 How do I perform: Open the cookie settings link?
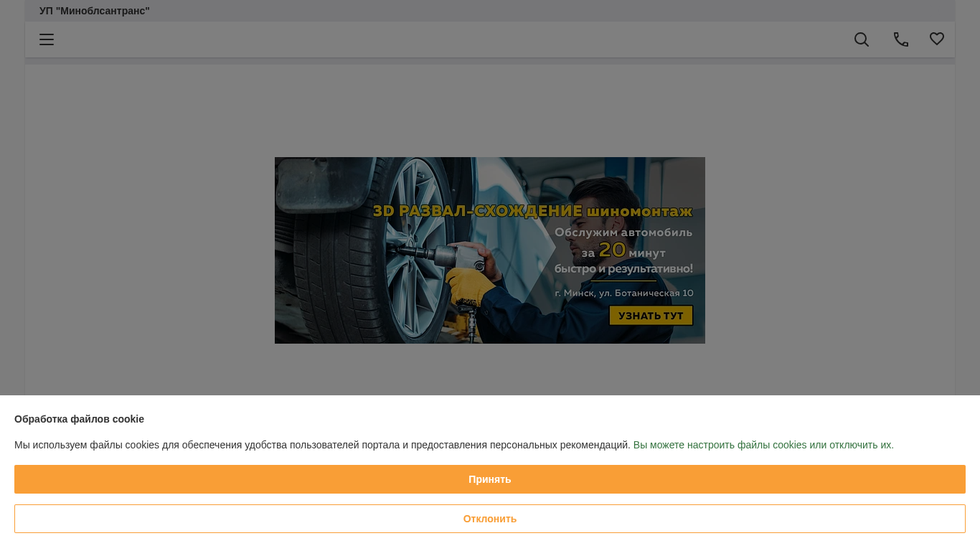tap(763, 445)
